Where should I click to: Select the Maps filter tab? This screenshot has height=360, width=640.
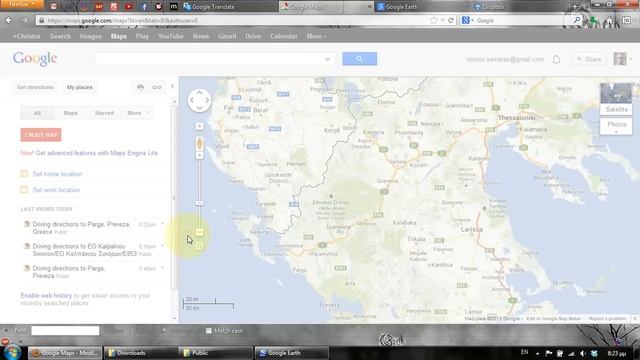point(71,113)
